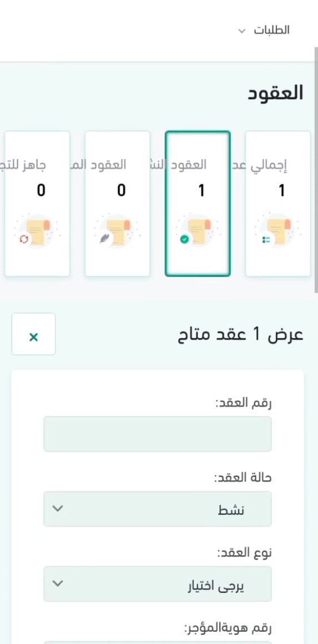The width and height of the screenshot is (318, 644).
Task: Click the العقود page heading
Action: click(275, 93)
